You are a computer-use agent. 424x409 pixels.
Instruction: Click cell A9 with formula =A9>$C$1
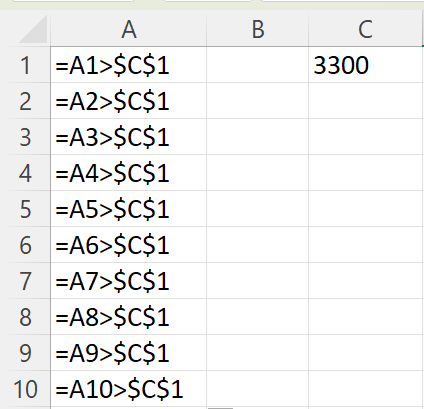(x=129, y=353)
